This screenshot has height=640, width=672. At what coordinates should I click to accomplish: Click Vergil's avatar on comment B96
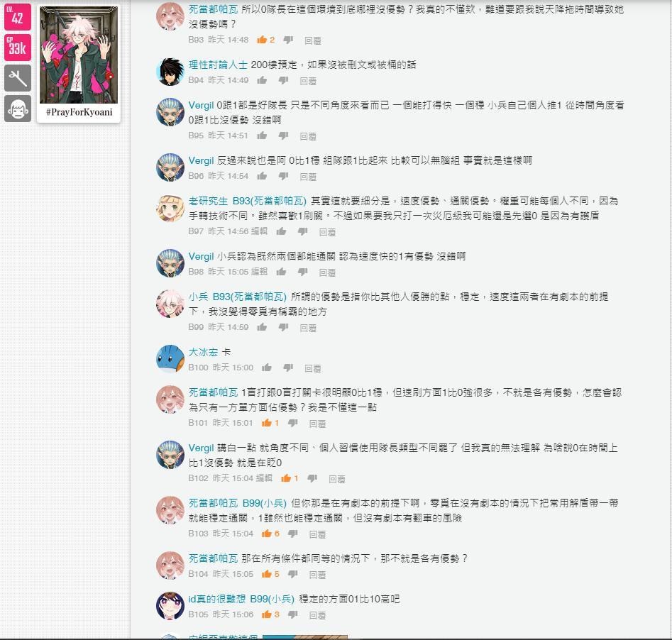tap(170, 167)
